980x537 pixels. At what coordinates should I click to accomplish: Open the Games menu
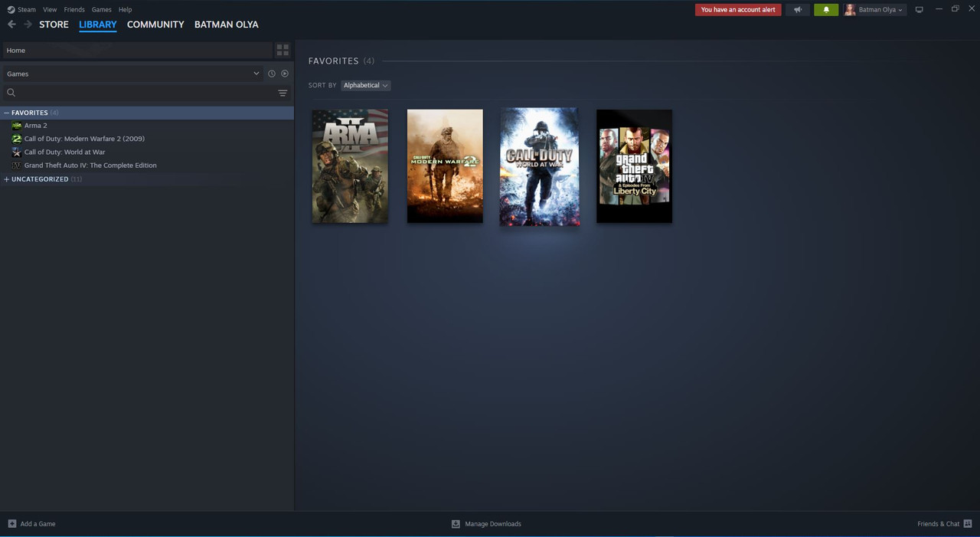pos(101,10)
